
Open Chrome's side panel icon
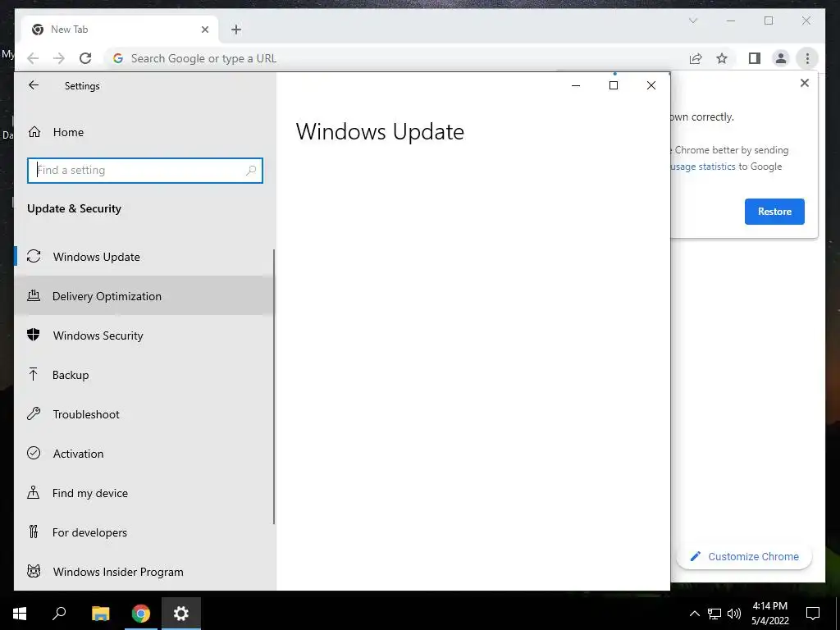[755, 58]
